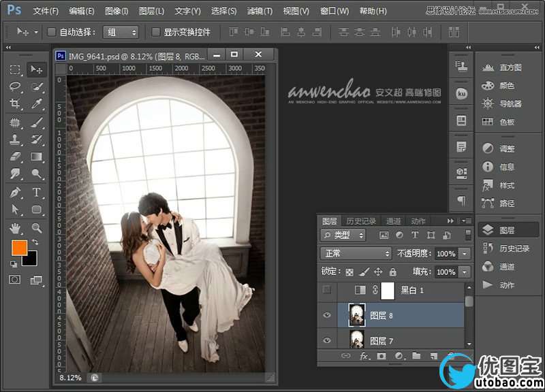
Task: Open the 图像(I) menu
Action: 116,11
